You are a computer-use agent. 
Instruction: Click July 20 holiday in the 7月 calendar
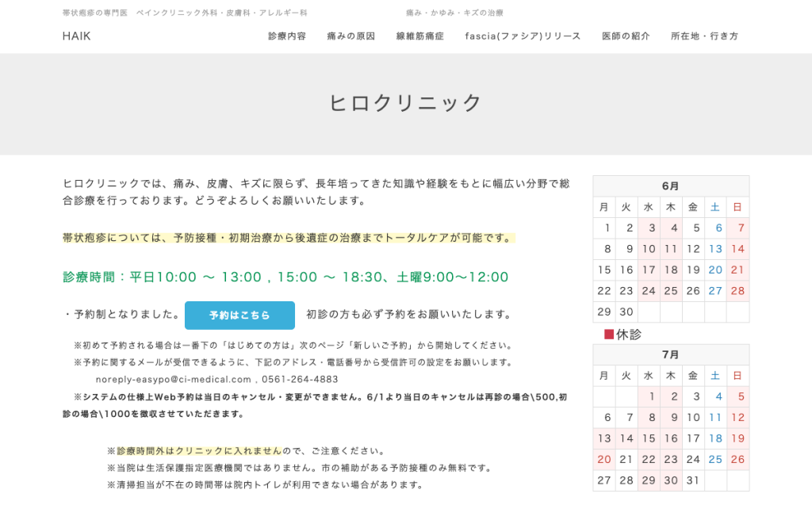point(603,460)
